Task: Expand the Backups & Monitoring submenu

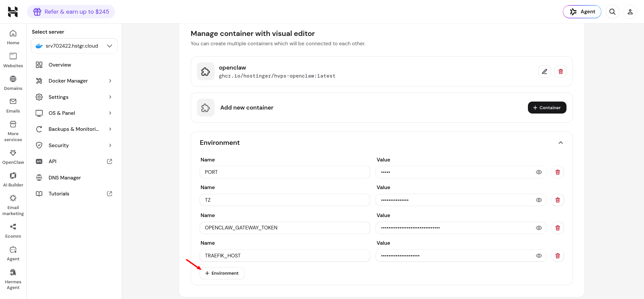Action: pyautogui.click(x=110, y=129)
